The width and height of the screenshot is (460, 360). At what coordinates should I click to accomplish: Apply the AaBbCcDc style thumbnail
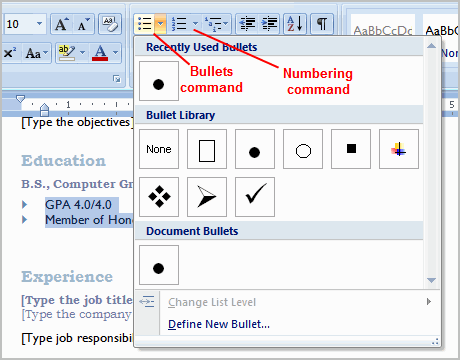point(383,31)
